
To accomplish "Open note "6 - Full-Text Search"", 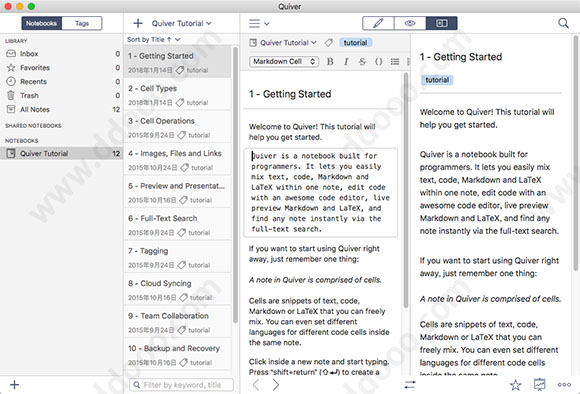I will 178,225.
